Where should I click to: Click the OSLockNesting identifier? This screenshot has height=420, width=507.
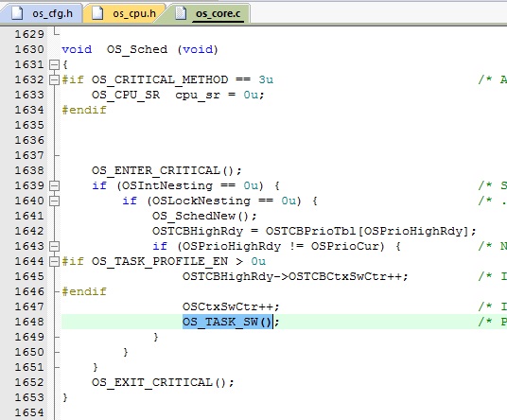201,201
